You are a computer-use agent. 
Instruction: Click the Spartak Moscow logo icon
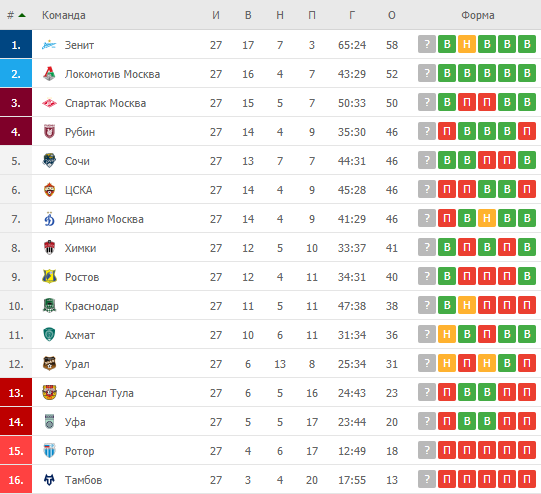49,103
